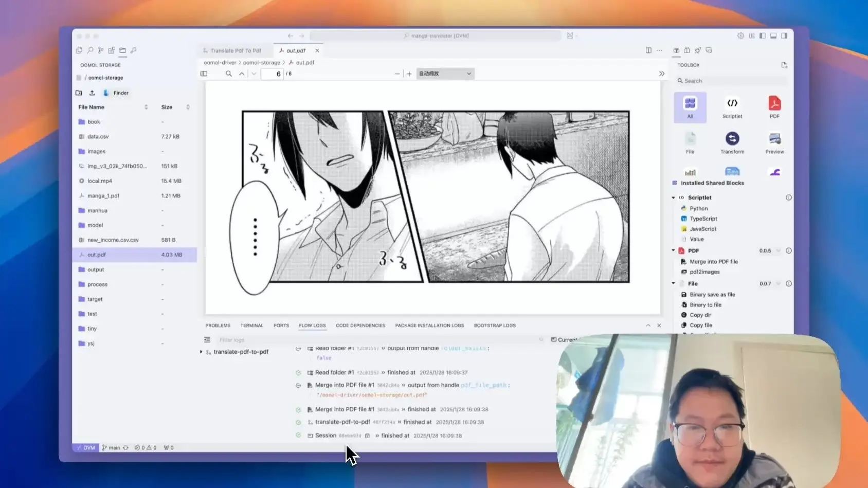Viewport: 868px width, 488px height.
Task: Switch to the Problems panel tab
Action: coord(218,326)
